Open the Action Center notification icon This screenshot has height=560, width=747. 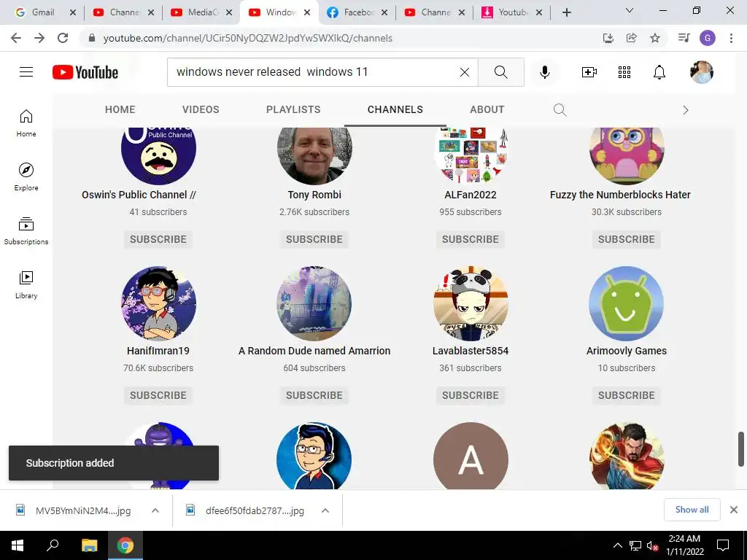tap(723, 545)
